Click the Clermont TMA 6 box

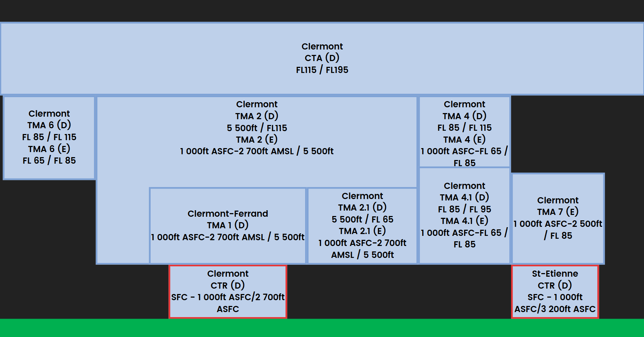(49, 138)
